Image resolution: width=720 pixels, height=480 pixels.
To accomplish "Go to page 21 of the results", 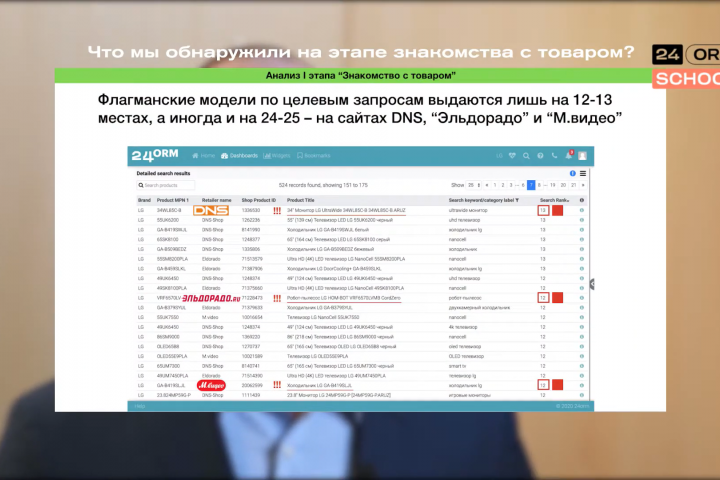I will click(x=574, y=185).
